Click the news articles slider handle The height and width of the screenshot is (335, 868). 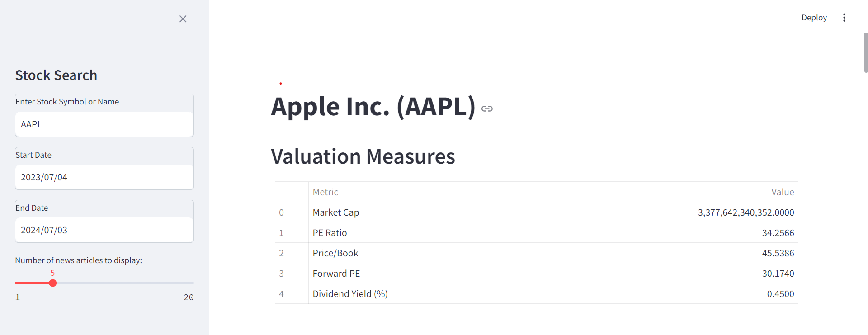pos(53,283)
